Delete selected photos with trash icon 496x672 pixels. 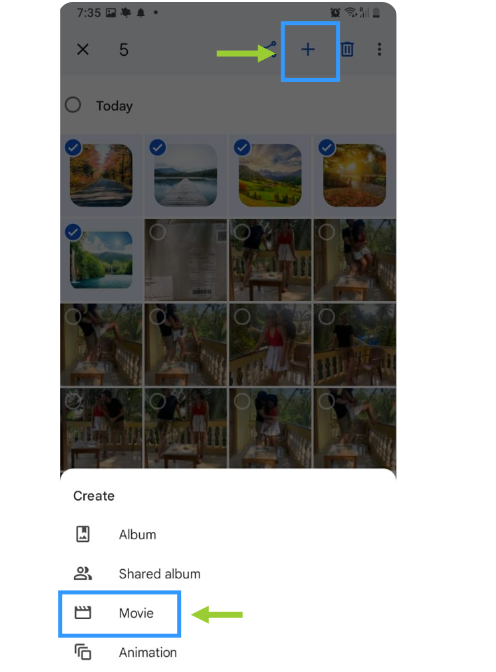tap(347, 49)
